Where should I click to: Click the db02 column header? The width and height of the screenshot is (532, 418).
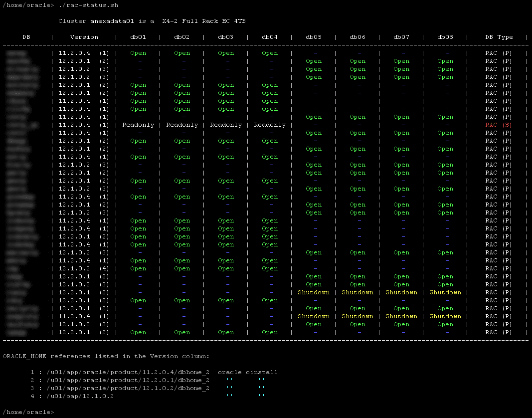point(182,37)
